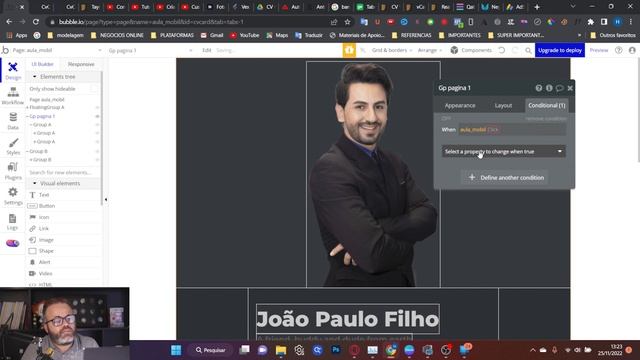Image resolution: width=640 pixels, height=360 pixels.
Task: Reload the page in Chrome
Action: point(36,22)
